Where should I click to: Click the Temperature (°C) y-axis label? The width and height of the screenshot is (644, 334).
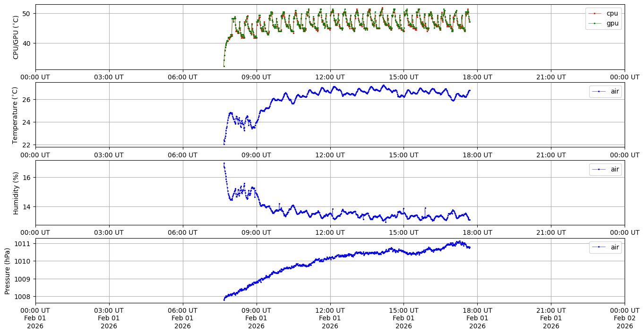point(16,115)
